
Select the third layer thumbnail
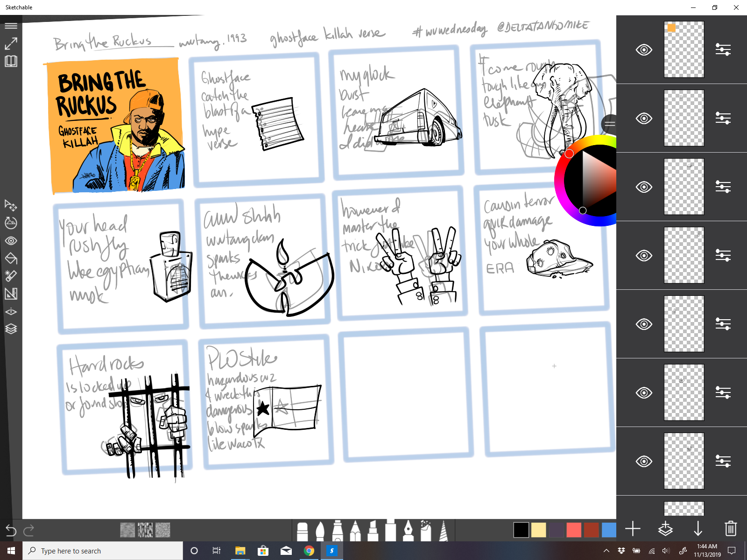[x=684, y=187]
